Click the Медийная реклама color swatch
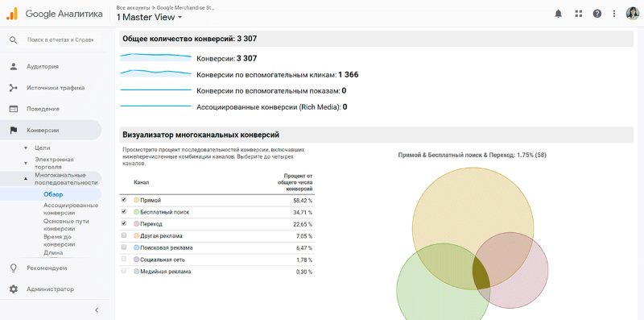 136,272
